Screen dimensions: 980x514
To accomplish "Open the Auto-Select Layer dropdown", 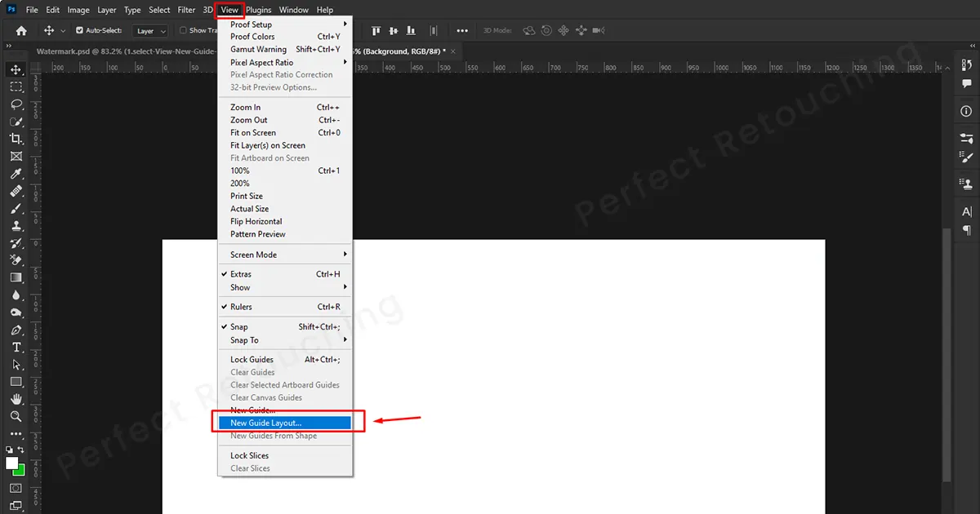I will 151,31.
